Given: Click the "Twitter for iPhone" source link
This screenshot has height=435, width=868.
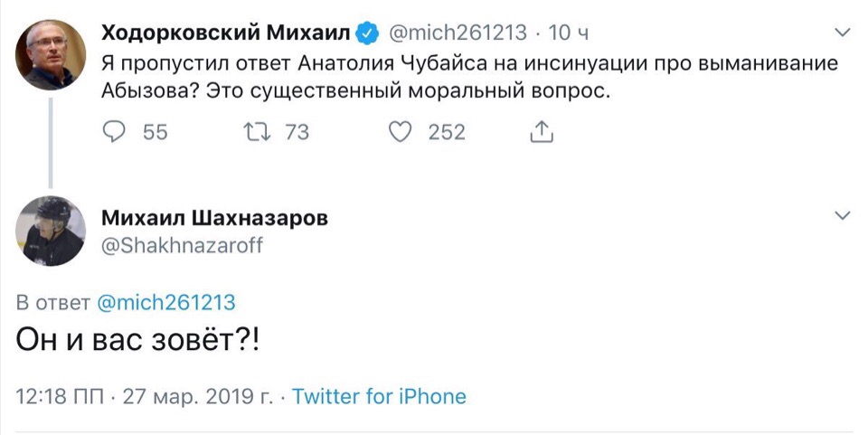Looking at the screenshot, I should (x=380, y=395).
